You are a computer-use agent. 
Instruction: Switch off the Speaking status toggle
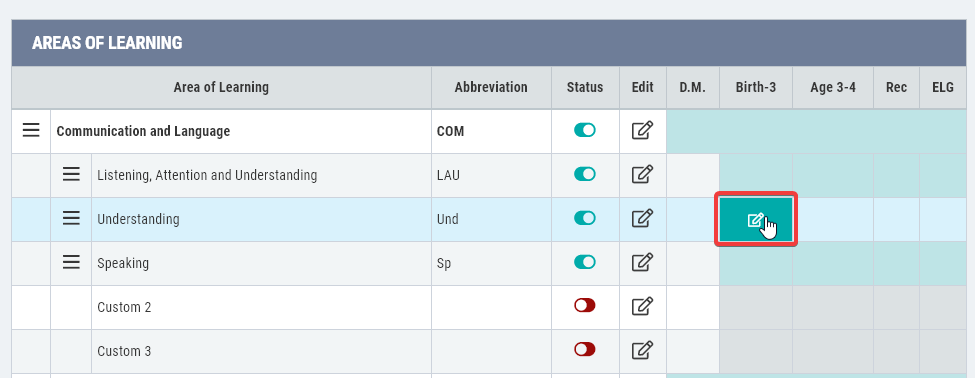click(585, 262)
